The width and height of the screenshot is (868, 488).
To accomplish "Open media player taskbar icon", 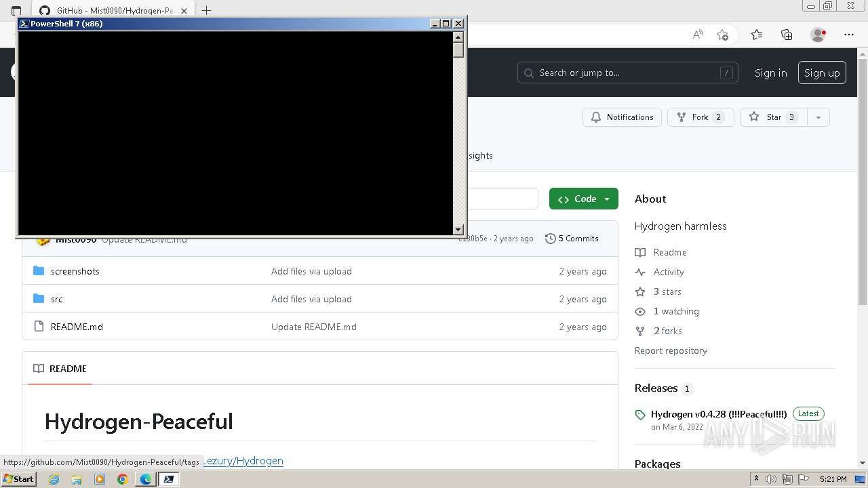I will (x=100, y=479).
